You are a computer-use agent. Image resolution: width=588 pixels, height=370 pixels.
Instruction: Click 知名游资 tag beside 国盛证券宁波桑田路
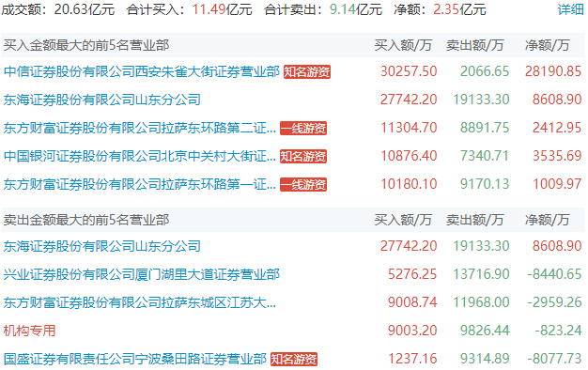294,360
